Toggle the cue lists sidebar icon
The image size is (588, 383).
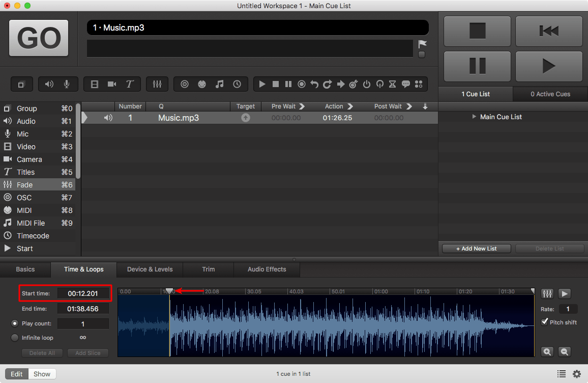click(x=562, y=374)
